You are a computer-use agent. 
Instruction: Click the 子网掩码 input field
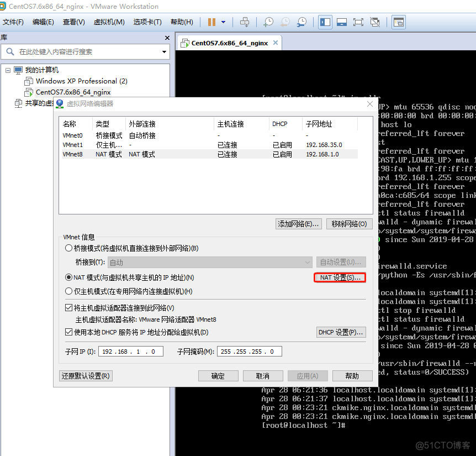point(250,352)
